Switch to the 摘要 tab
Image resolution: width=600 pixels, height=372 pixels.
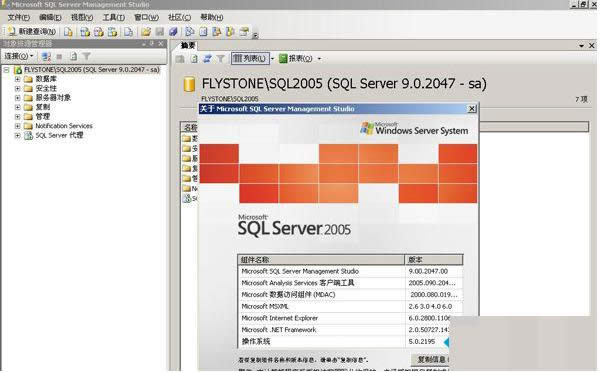tap(188, 46)
